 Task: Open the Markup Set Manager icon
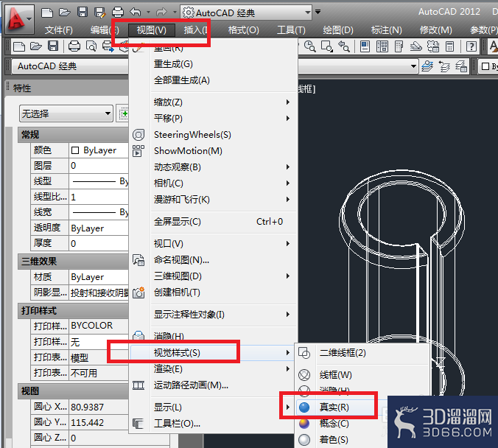433,46
